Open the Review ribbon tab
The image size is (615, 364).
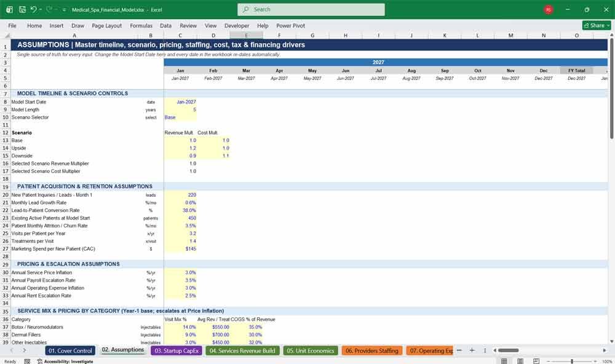point(188,25)
